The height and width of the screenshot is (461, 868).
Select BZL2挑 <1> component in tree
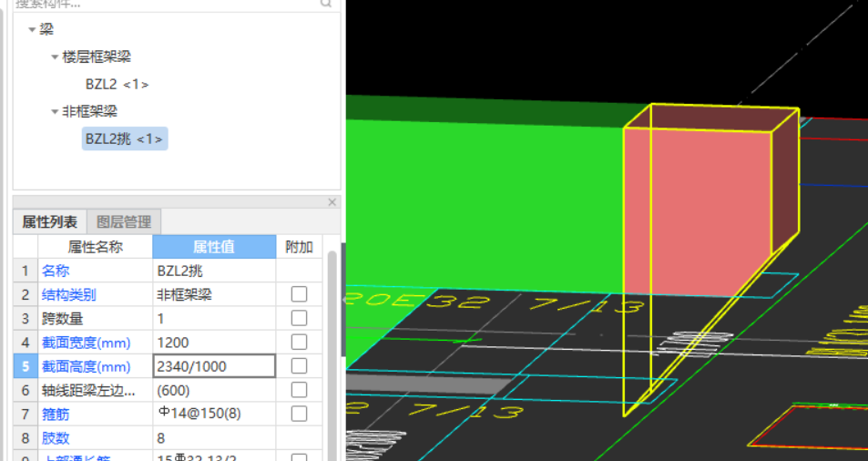[x=125, y=138]
